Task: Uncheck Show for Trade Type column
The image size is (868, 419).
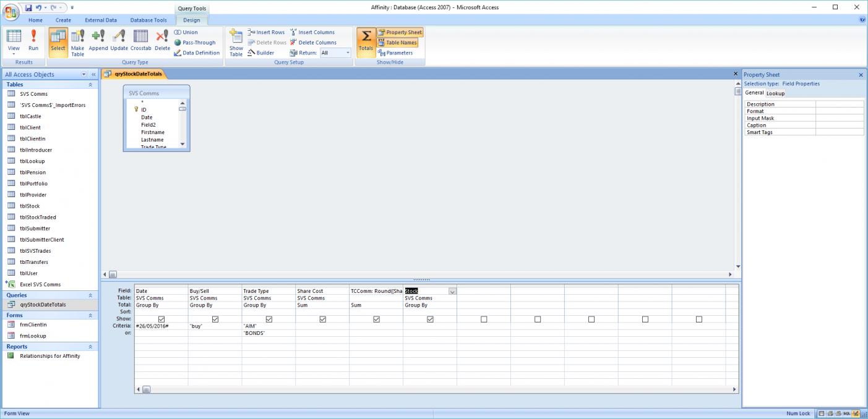Action: pos(269,319)
